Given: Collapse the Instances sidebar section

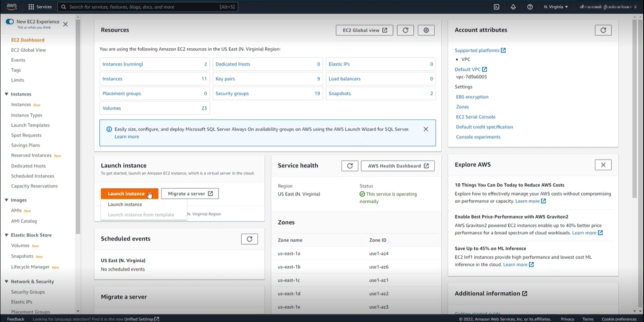Looking at the screenshot, I should [7, 94].
